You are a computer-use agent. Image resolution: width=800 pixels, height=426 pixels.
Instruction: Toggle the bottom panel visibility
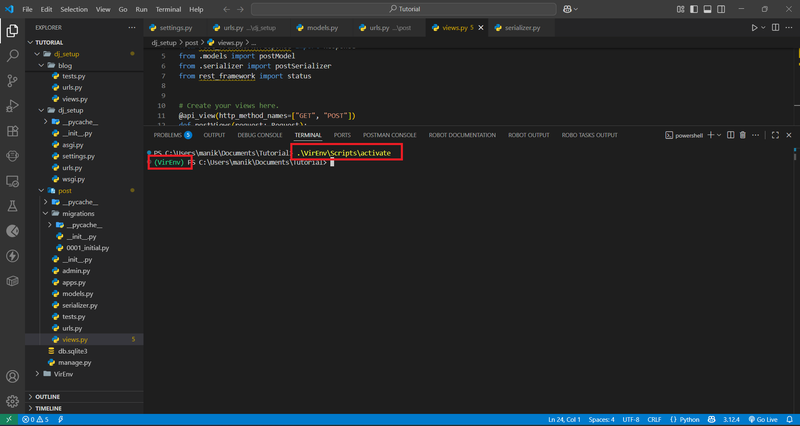click(x=707, y=9)
